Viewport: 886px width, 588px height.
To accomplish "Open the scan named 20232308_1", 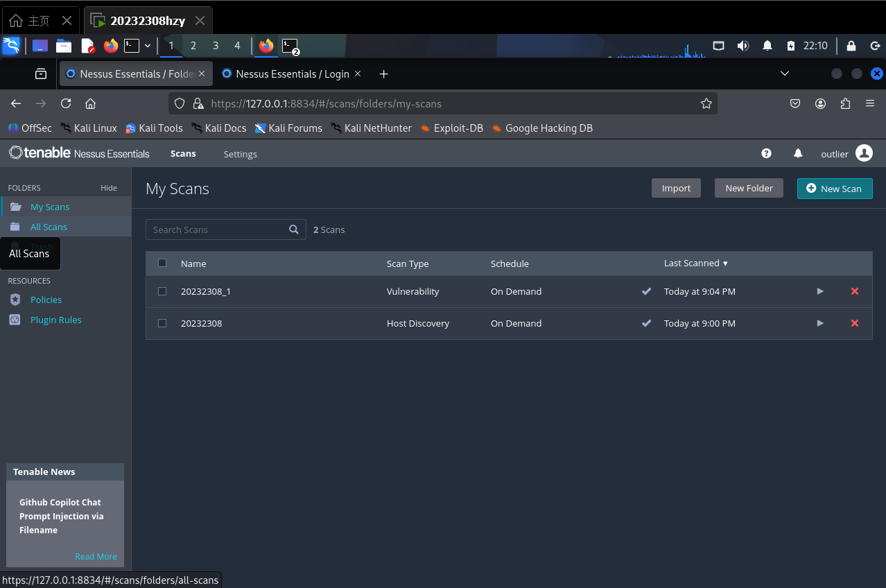I will (x=206, y=291).
